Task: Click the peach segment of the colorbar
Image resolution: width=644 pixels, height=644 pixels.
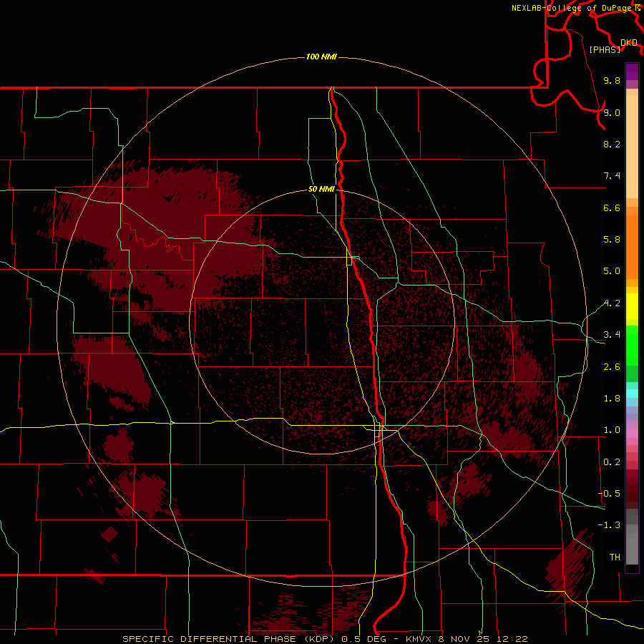Action: (x=632, y=147)
